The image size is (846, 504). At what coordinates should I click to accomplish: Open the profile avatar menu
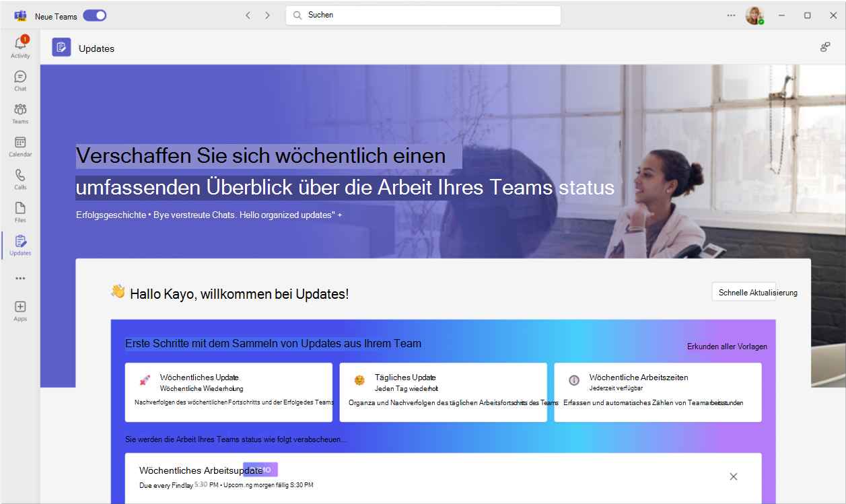coord(754,15)
